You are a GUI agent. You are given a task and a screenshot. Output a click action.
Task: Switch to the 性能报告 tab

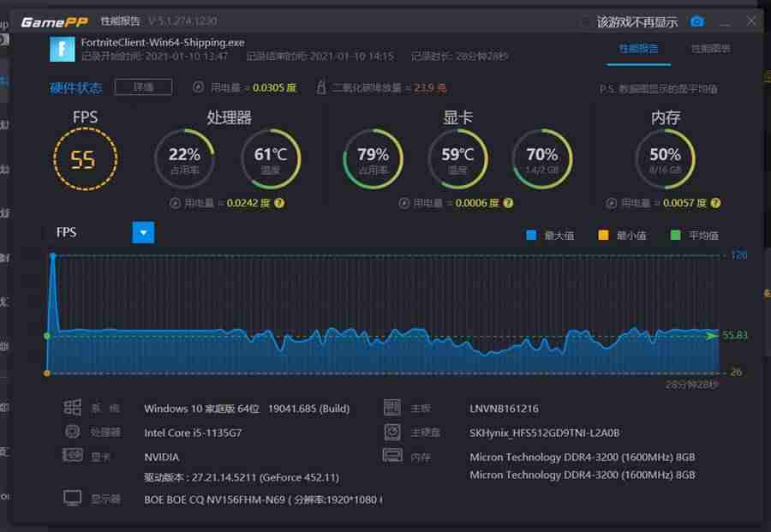tap(638, 48)
